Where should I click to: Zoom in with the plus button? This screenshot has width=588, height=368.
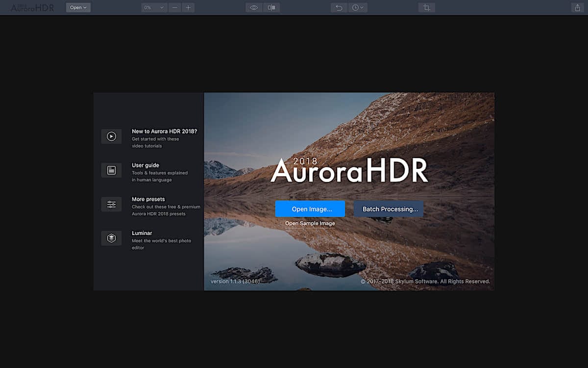[x=188, y=7]
